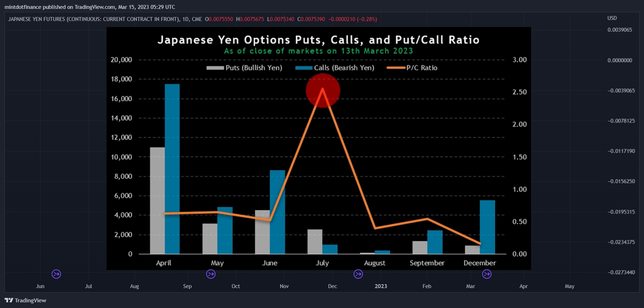
Task: Click the June blue calls bar
Action: coord(277,212)
